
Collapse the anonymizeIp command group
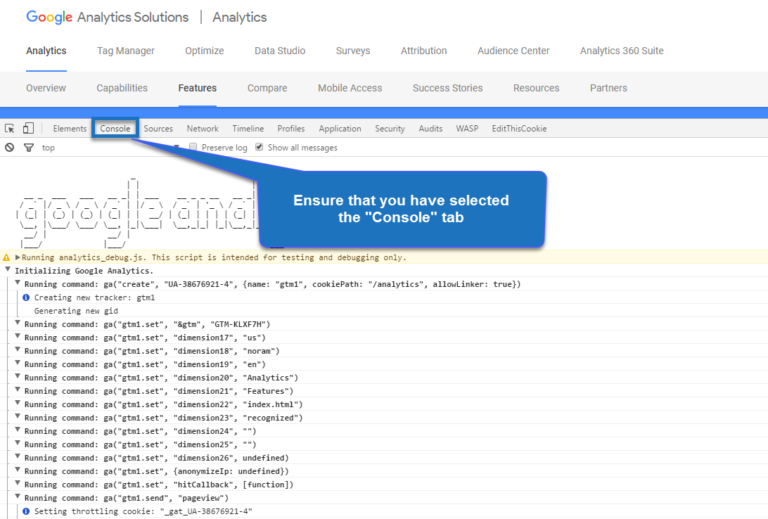[18, 470]
